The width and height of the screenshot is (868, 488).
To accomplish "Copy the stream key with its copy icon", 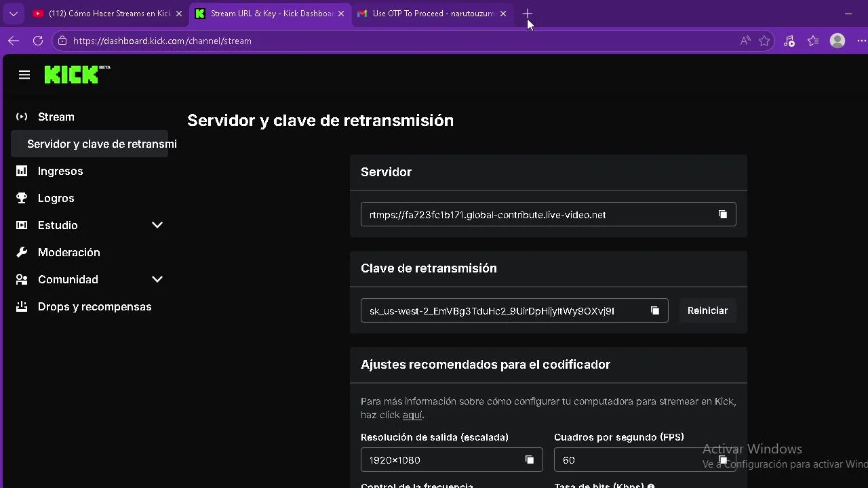I will coord(655,310).
